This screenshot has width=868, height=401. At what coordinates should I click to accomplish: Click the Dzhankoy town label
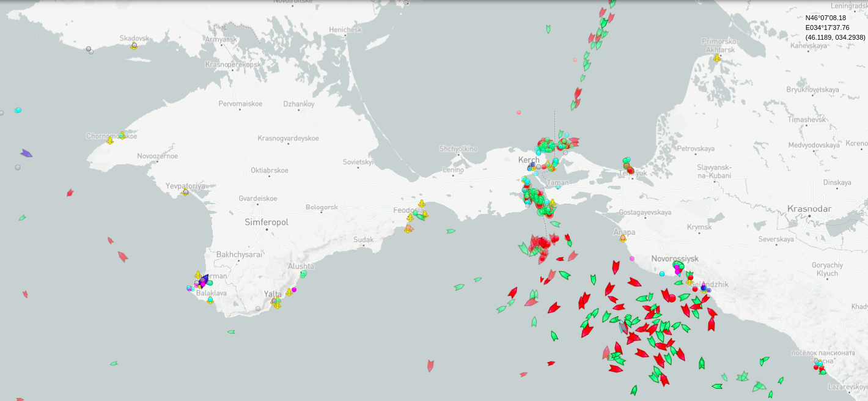coord(298,104)
